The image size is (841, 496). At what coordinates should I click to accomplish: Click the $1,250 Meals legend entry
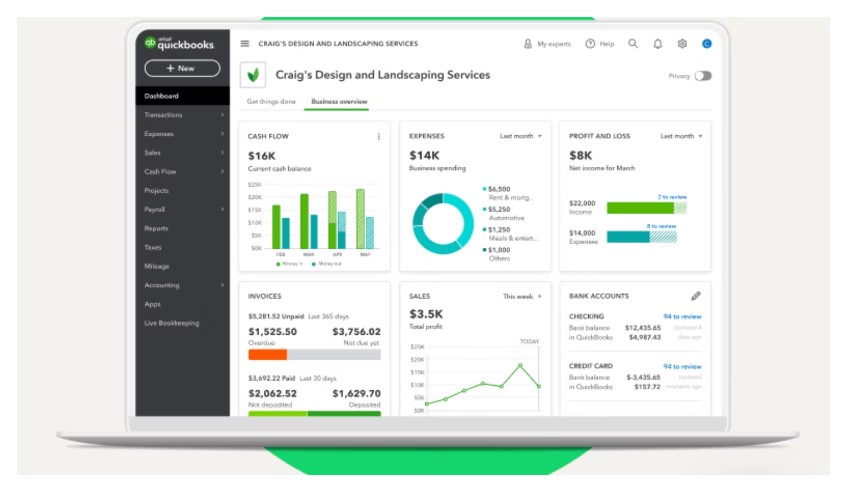tap(510, 234)
